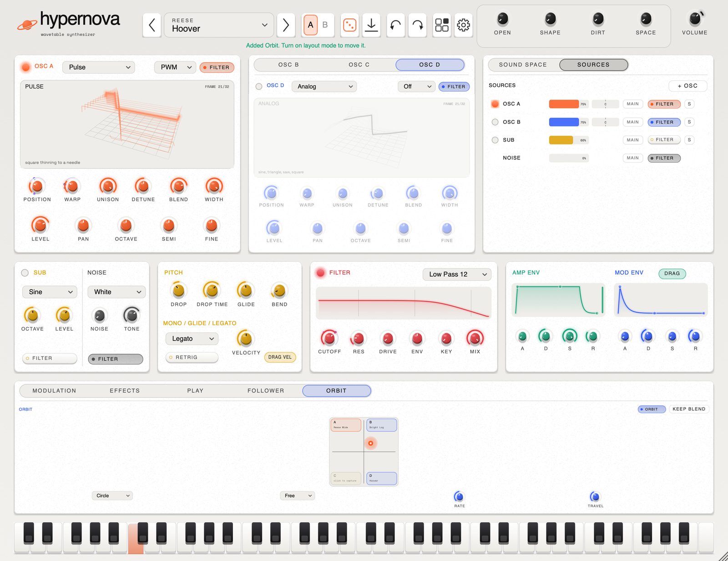
Task: Click the MOD ENV DRAG button
Action: 672,274
